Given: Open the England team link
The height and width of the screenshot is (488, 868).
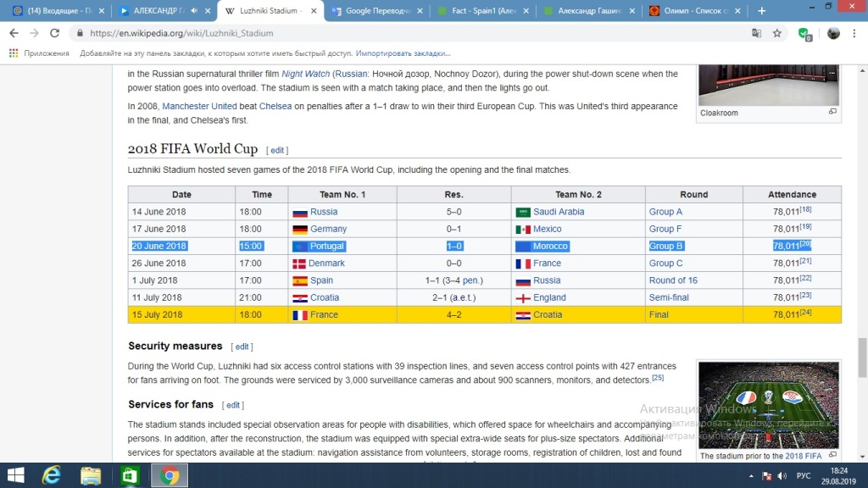Looking at the screenshot, I should point(549,297).
